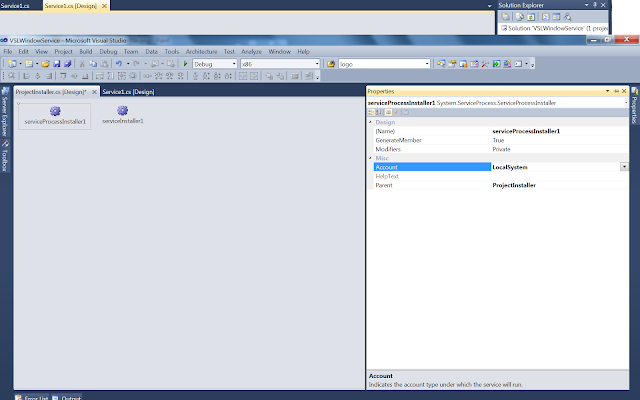Click the Modifiers property value Private

point(501,149)
